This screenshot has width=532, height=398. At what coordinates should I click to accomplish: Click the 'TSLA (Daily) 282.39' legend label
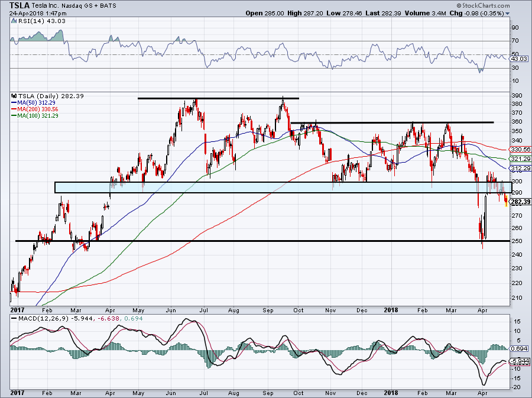(51, 96)
